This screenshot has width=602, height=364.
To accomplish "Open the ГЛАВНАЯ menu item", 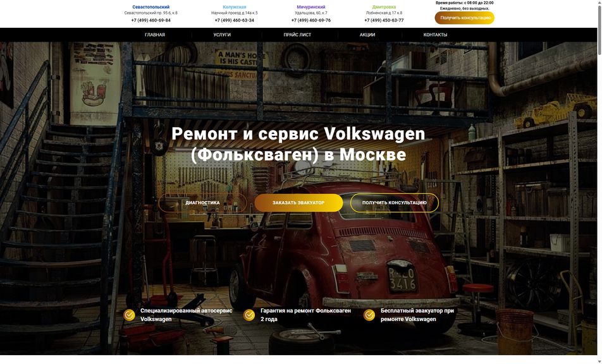I will point(155,35).
